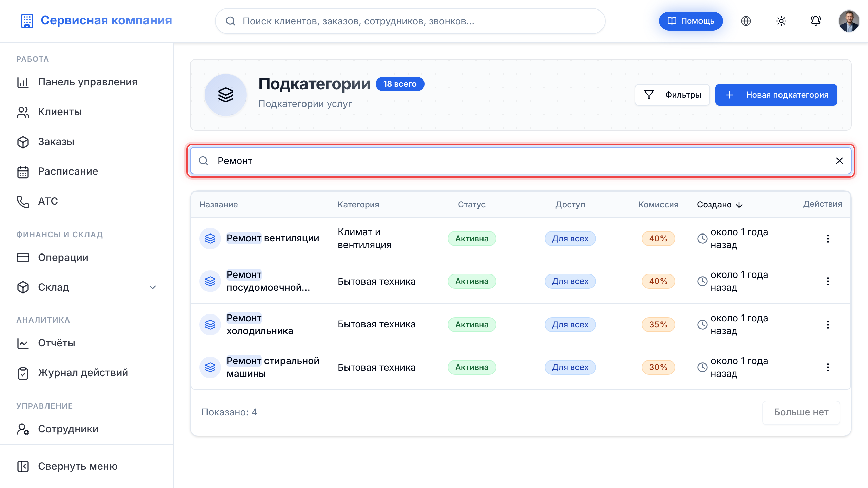
Task: Expand the Склад submenu chevron
Action: [x=153, y=287]
